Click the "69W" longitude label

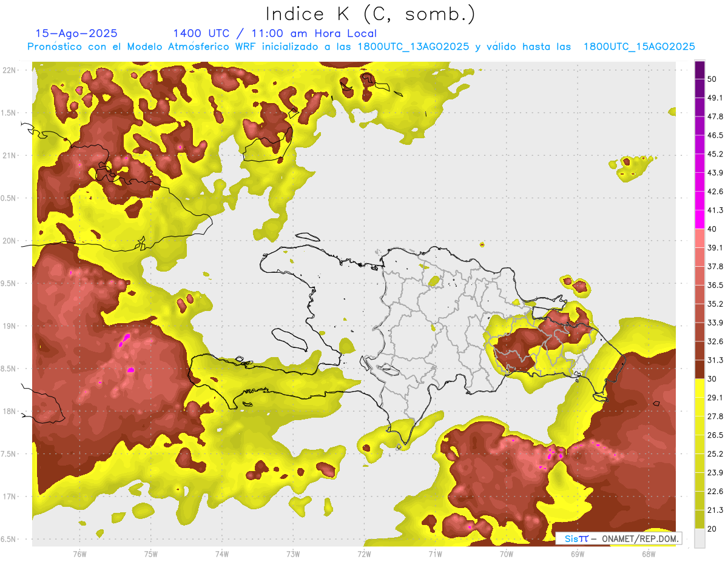click(x=578, y=554)
